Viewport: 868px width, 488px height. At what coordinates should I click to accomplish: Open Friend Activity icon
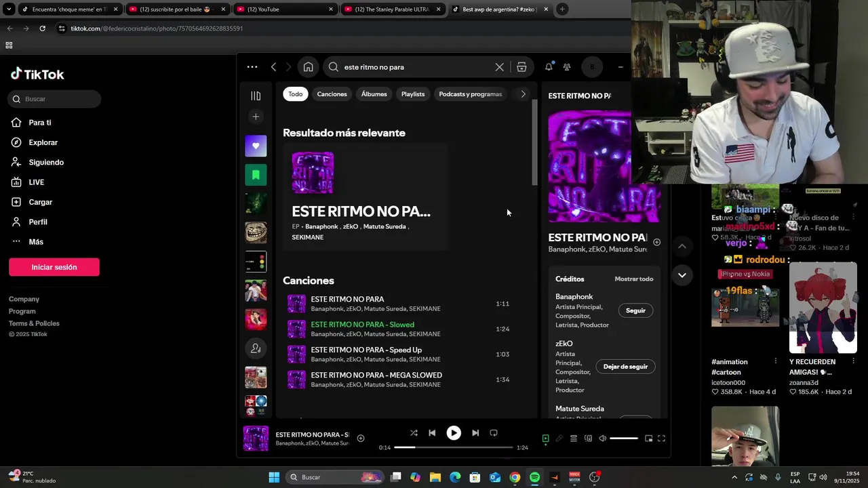567,67
